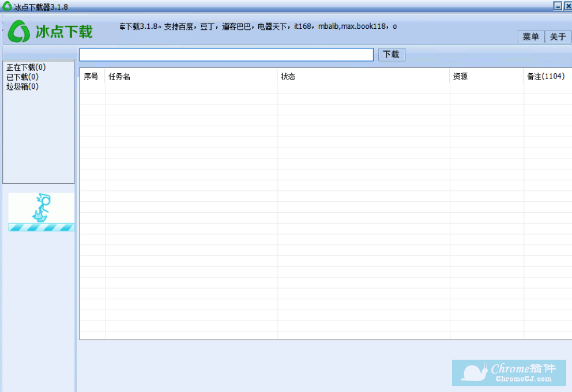Image resolution: width=572 pixels, height=392 pixels.
Task: Click the striped blue progress bar
Action: coord(41,228)
